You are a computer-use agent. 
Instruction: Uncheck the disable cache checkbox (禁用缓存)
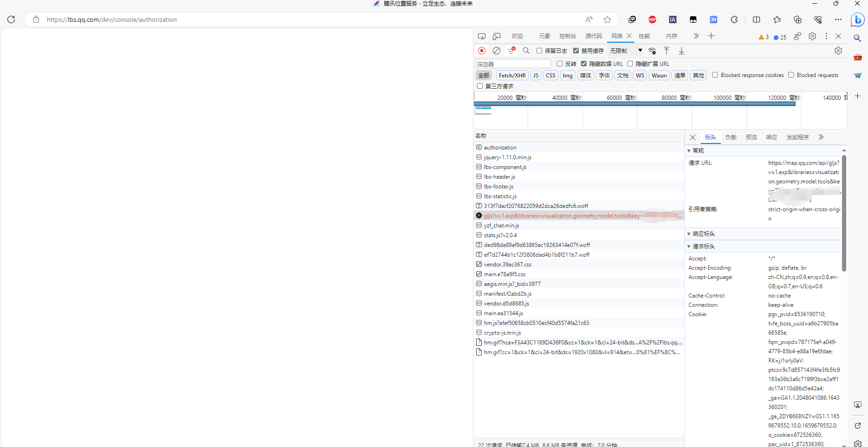pyautogui.click(x=576, y=51)
